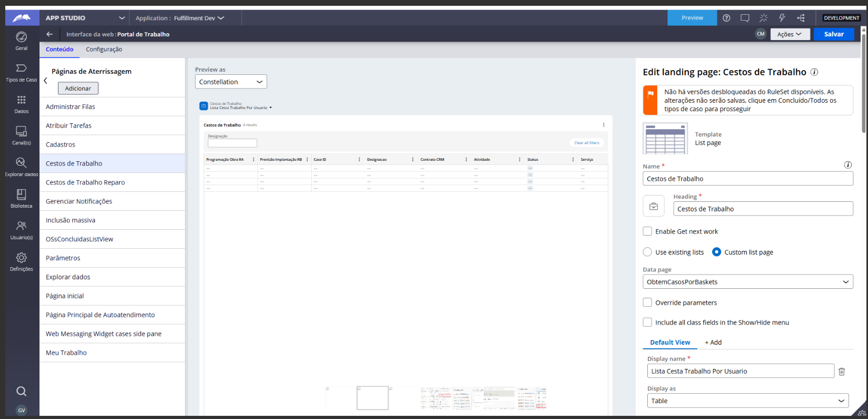Click the preview table kebab menu icon
Screen dimensions: 868x419
click(604, 125)
